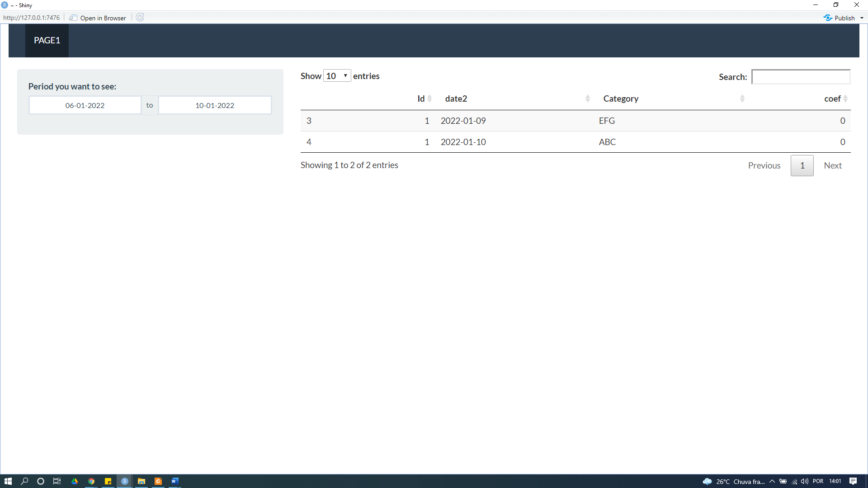Viewport: 868px width, 488px height.
Task: Click the 14:01 clock
Action: 835,481
